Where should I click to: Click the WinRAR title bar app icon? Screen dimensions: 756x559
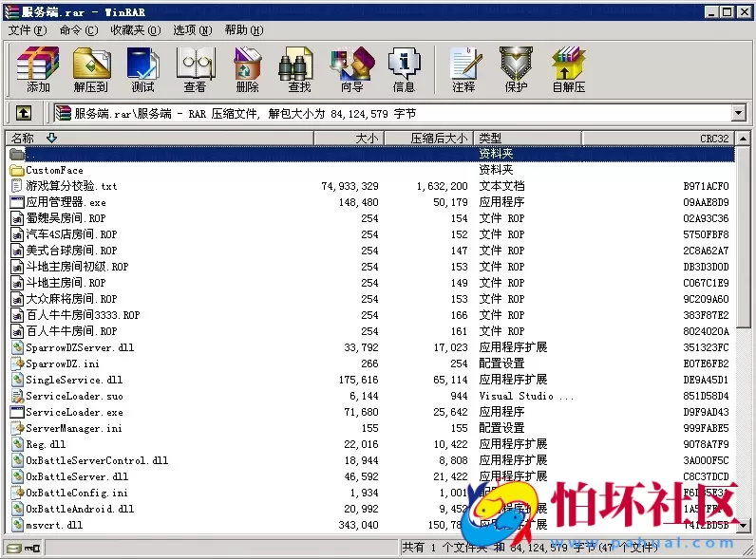coord(11,11)
